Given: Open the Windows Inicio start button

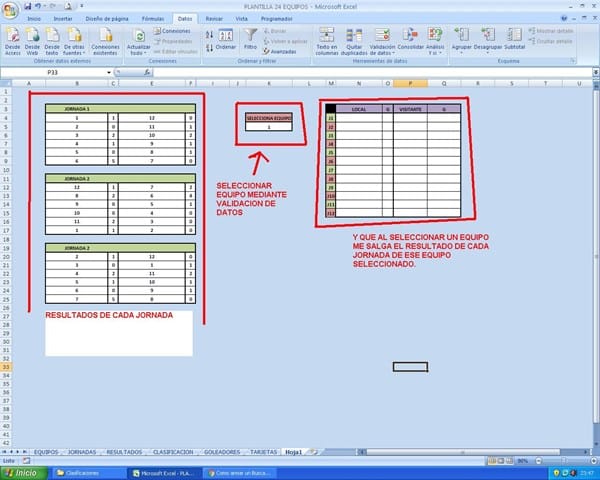Looking at the screenshot, I should pyautogui.click(x=24, y=473).
